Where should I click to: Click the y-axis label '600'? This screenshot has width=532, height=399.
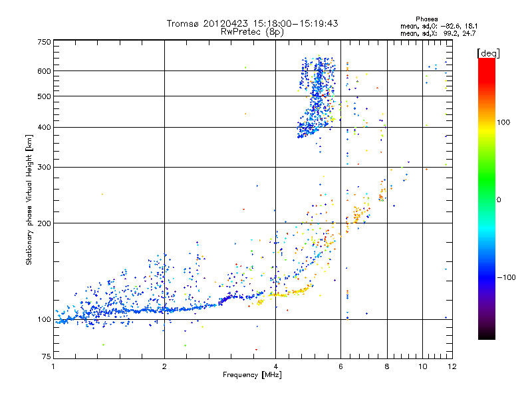pos(44,71)
